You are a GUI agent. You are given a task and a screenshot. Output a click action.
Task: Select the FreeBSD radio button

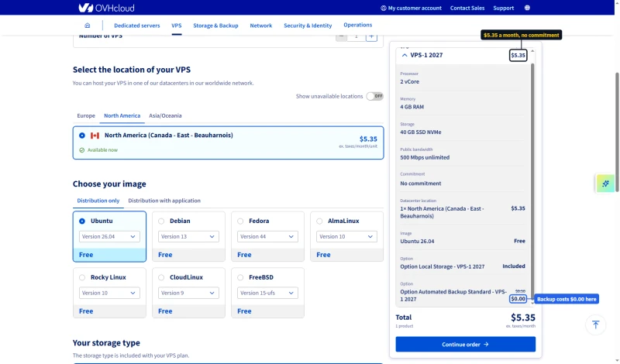coord(240,278)
